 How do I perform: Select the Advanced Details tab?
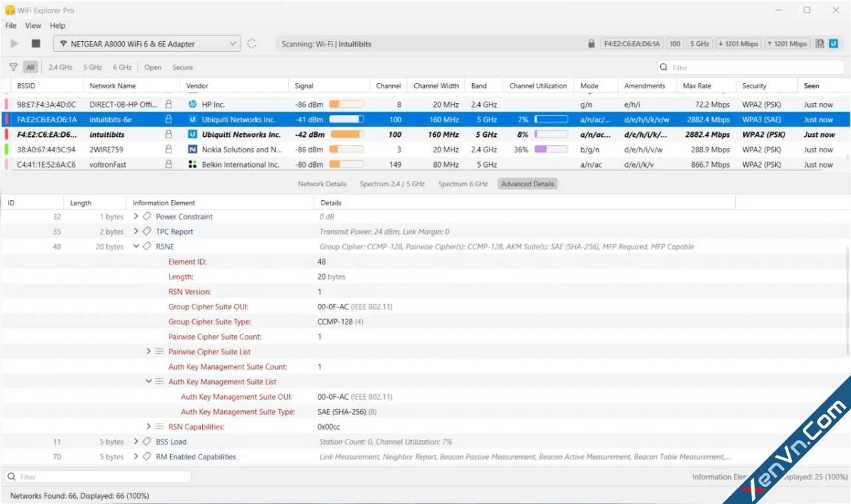(528, 184)
